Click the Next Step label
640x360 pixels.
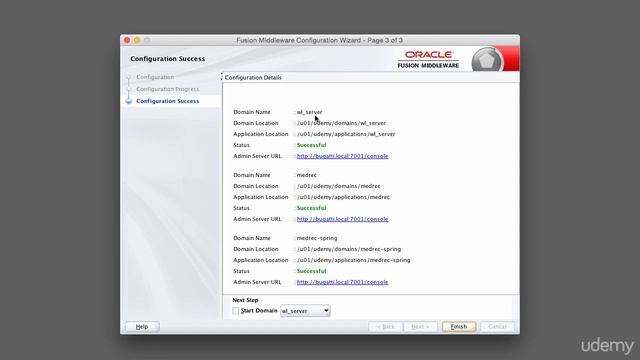point(245,300)
